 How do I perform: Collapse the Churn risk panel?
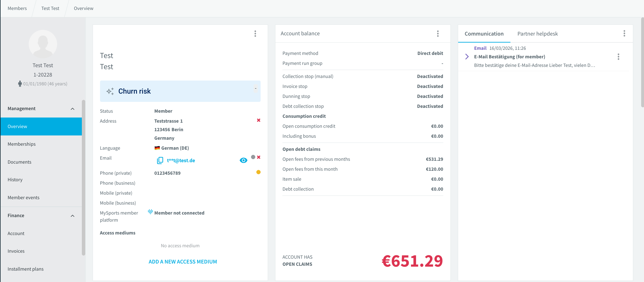255,88
